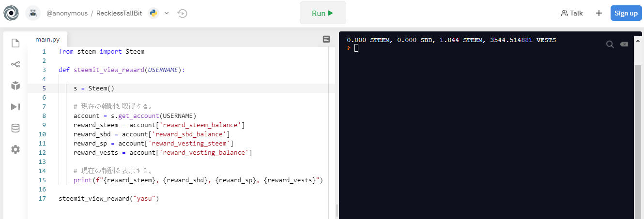The height and width of the screenshot is (219, 644).
Task: Open the history replay icon
Action: coord(182,13)
